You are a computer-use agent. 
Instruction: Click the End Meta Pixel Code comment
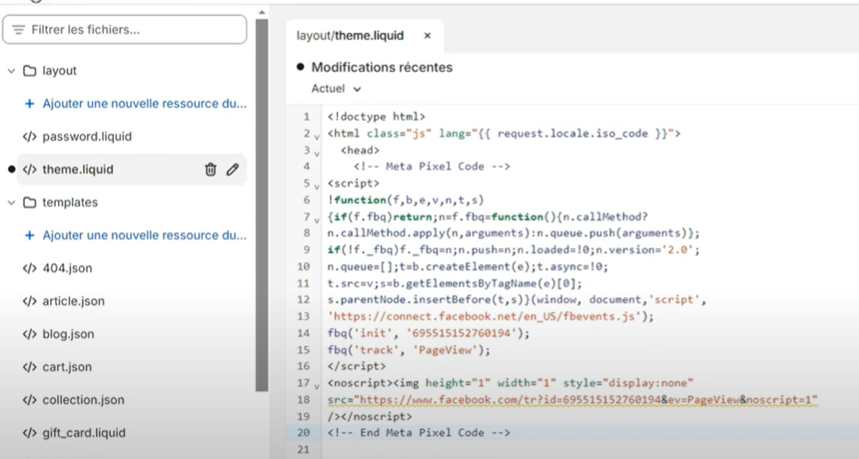point(419,433)
